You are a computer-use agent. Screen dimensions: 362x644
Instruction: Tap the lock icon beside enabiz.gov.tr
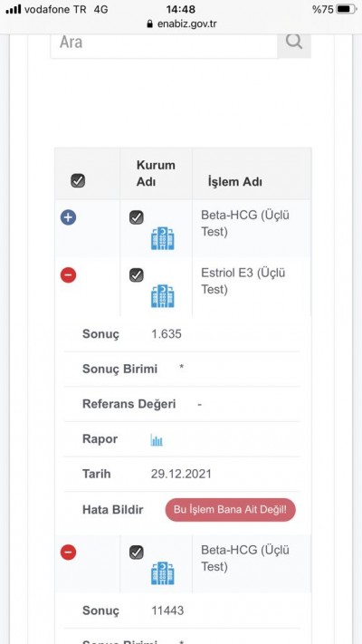[x=150, y=24]
